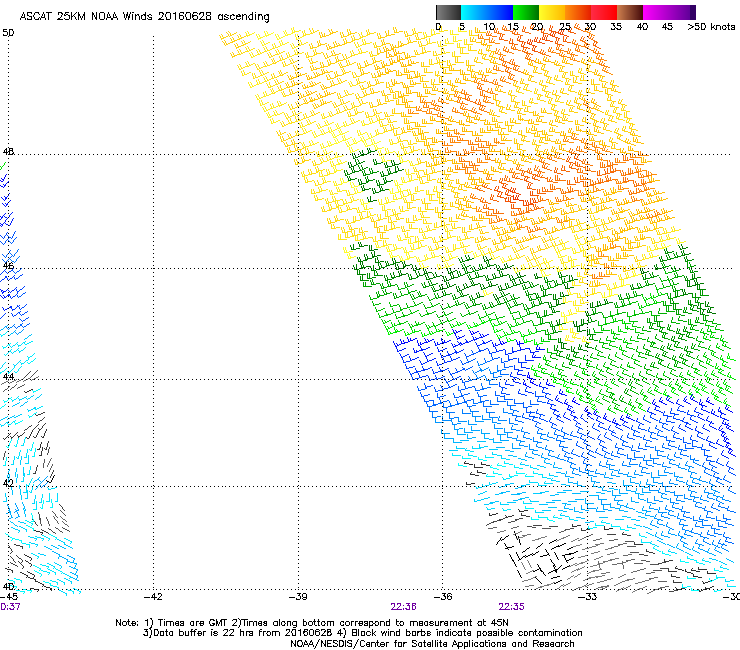The width and height of the screenshot is (740, 650).
Task: Click the ASCAT 25KM NOAA Winds title
Action: coord(144,17)
